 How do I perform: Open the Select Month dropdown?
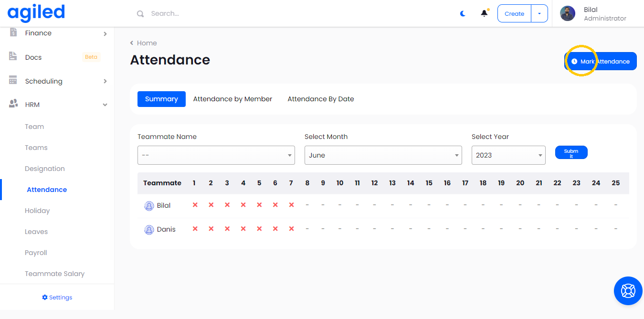[383, 155]
